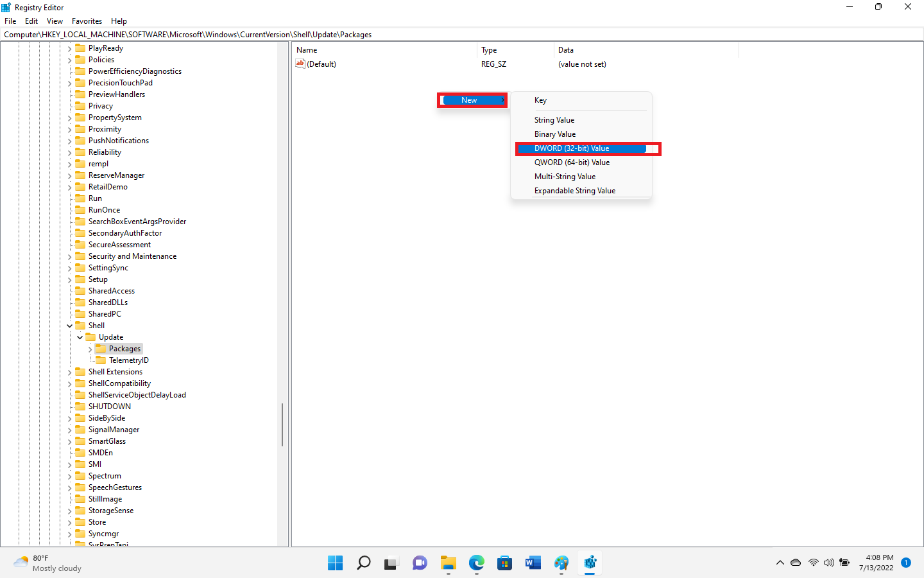This screenshot has width=924, height=578.
Task: Select the ShellServiceObjectDelayLoad tree item
Action: [137, 395]
